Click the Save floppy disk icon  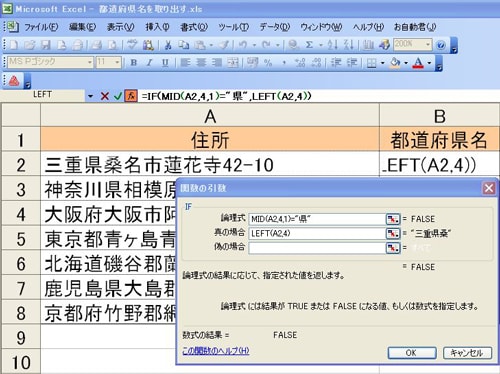46,45
